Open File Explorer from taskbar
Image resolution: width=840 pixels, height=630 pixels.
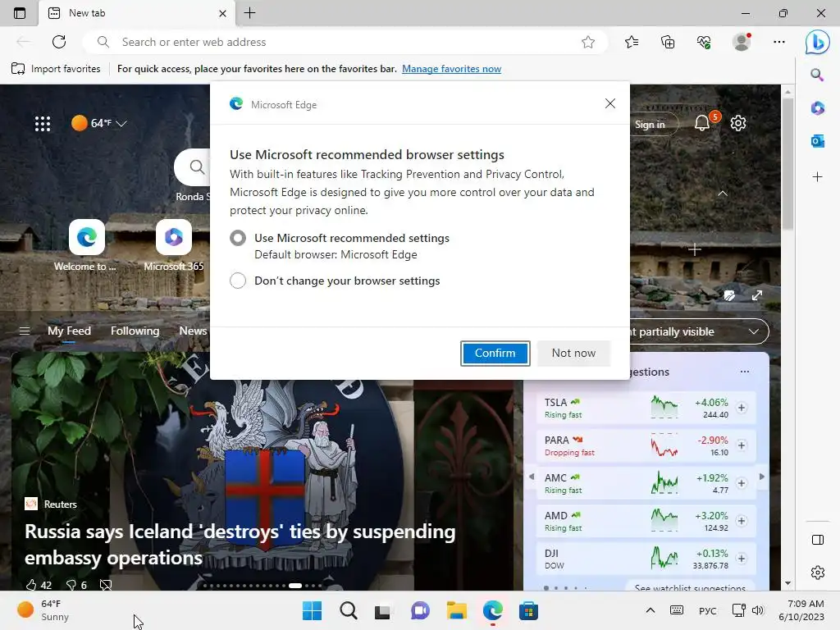[456, 610]
